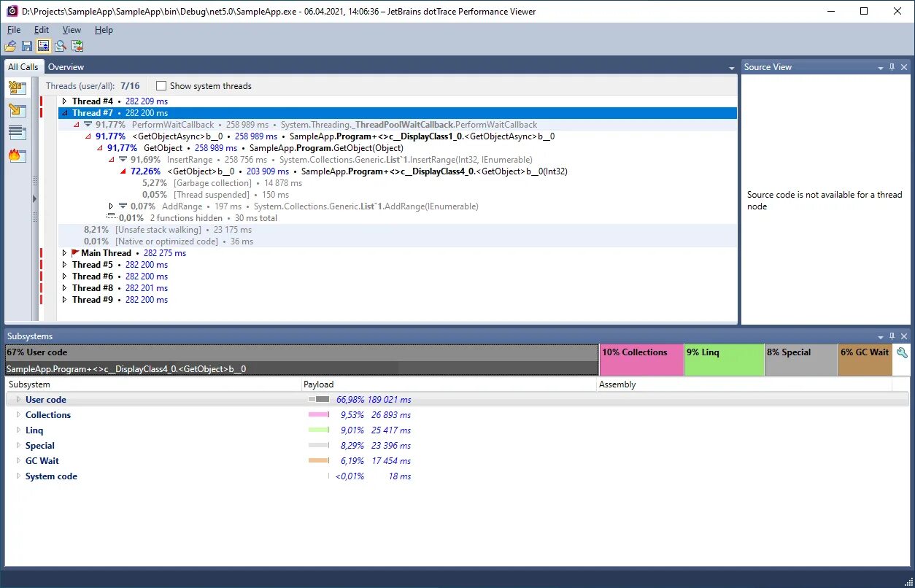Viewport: 915px width, 588px height.
Task: Collapse the PerformWaitCallback node
Action: click(x=76, y=125)
